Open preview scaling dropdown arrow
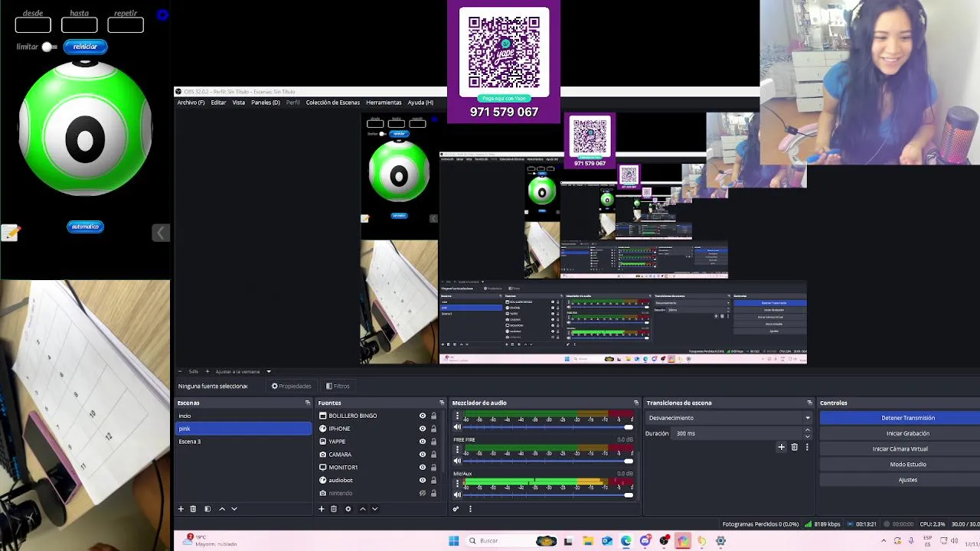Screen dimensions: 980x551 [269, 371]
